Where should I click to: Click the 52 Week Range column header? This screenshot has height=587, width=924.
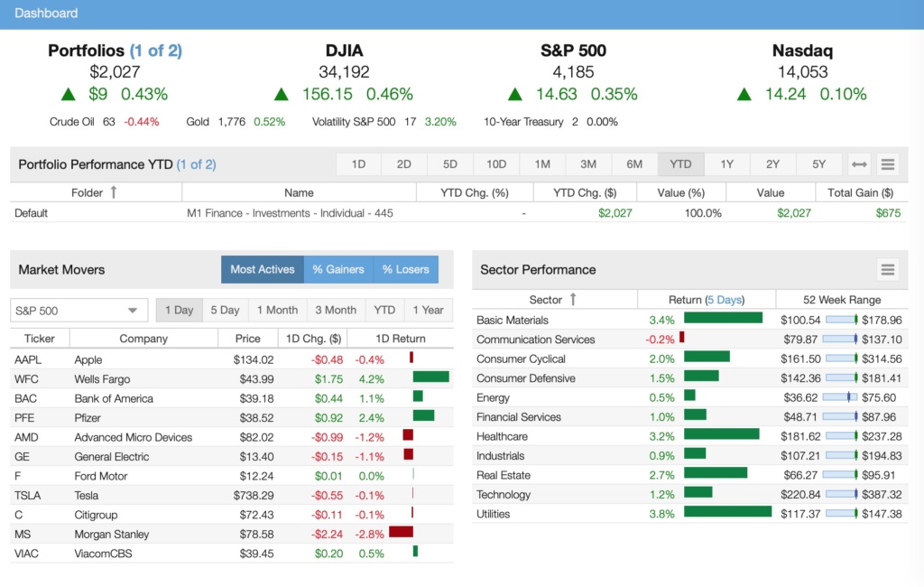842,300
